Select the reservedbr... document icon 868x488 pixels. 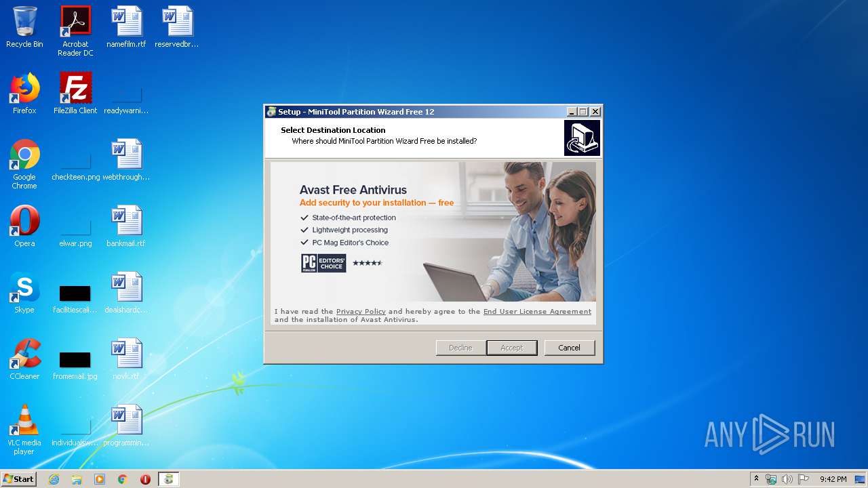click(177, 28)
